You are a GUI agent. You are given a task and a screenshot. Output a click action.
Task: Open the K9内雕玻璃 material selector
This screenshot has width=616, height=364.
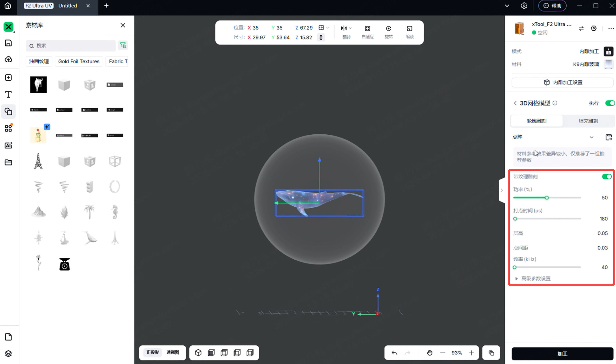point(593,64)
